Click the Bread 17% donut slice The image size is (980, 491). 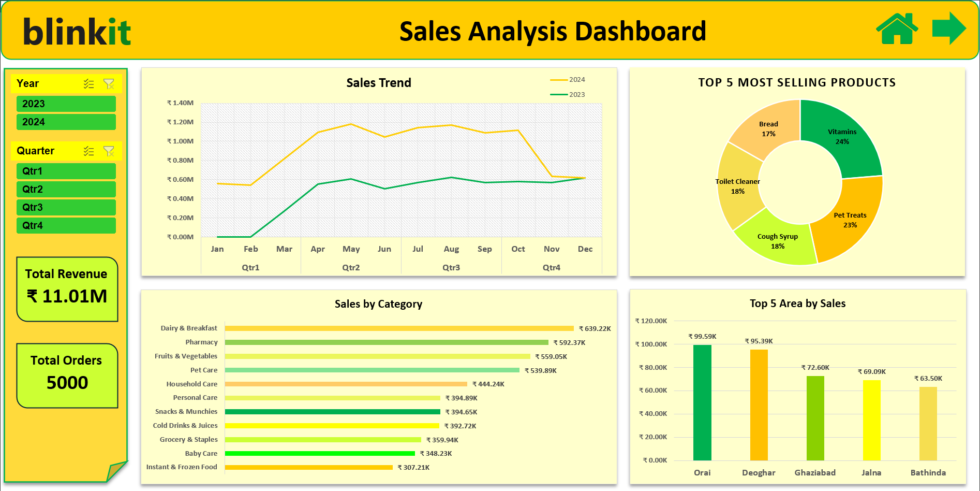[768, 129]
